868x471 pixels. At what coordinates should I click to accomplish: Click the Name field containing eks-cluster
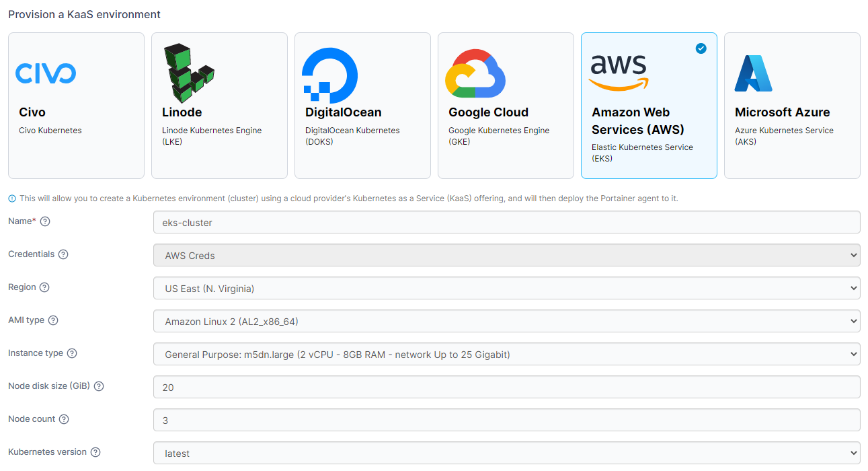[507, 222]
